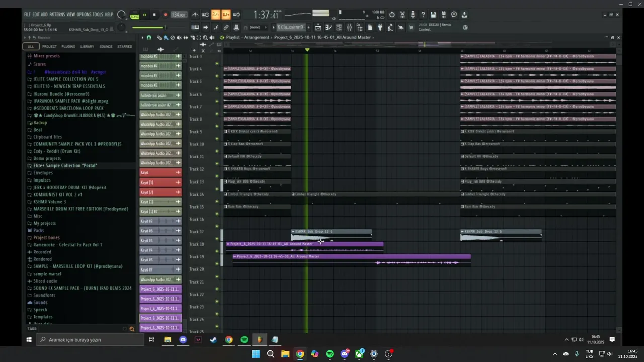Select the STARRED browser tab

[125, 46]
